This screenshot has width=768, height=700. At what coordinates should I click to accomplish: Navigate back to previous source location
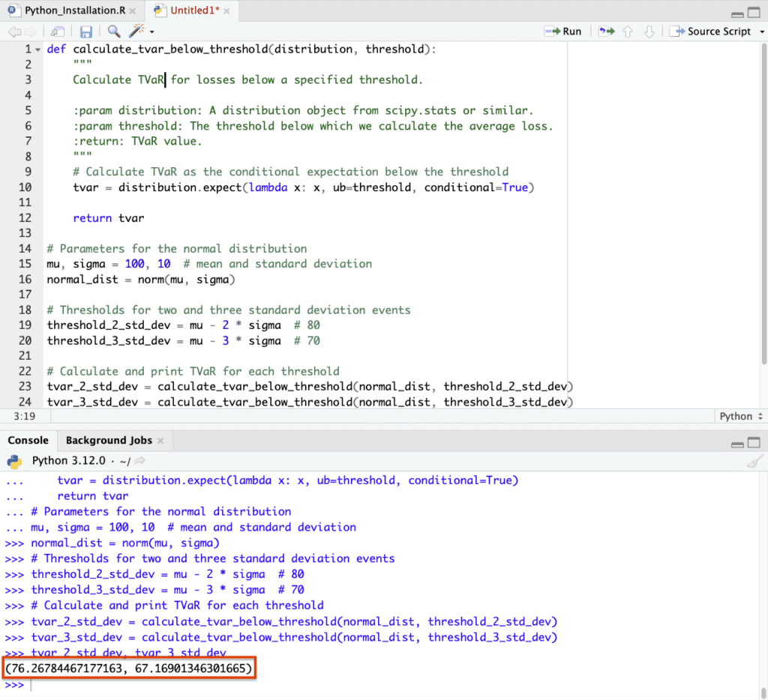(x=15, y=31)
